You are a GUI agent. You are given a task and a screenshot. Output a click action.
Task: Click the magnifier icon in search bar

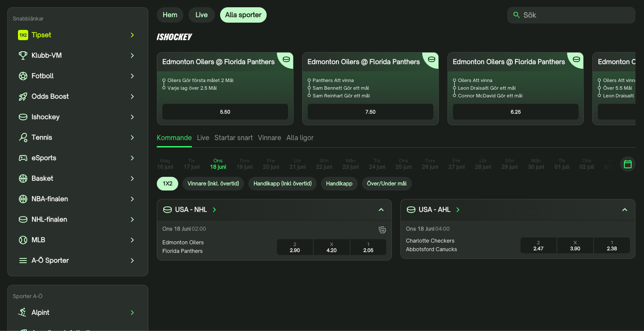(517, 15)
